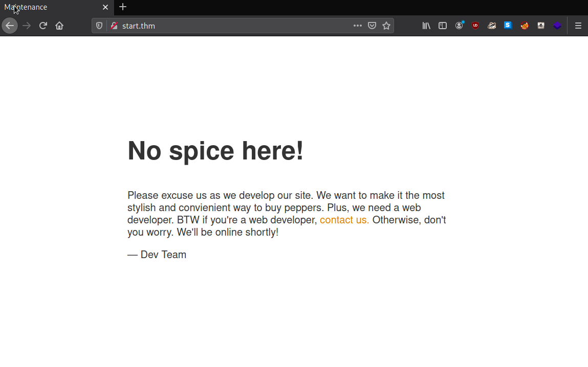Viewport: 588px width, 367px height.
Task: Click the "No spice here!" heading
Action: (215, 151)
